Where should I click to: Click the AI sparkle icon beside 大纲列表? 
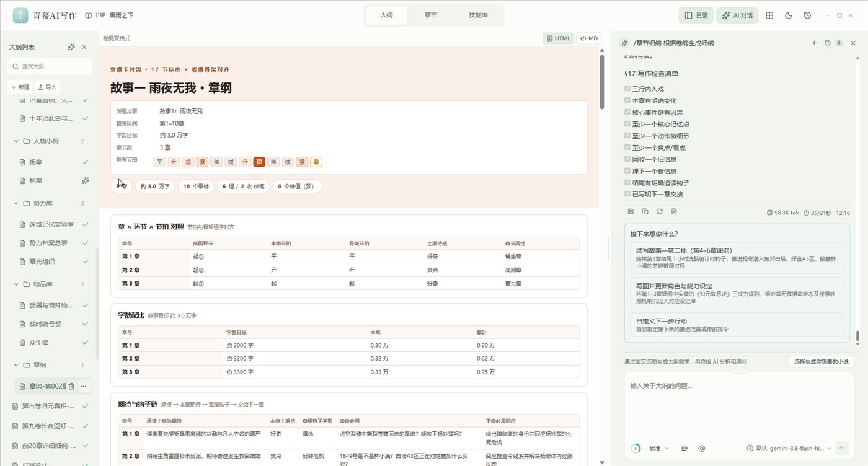pyautogui.click(x=71, y=47)
